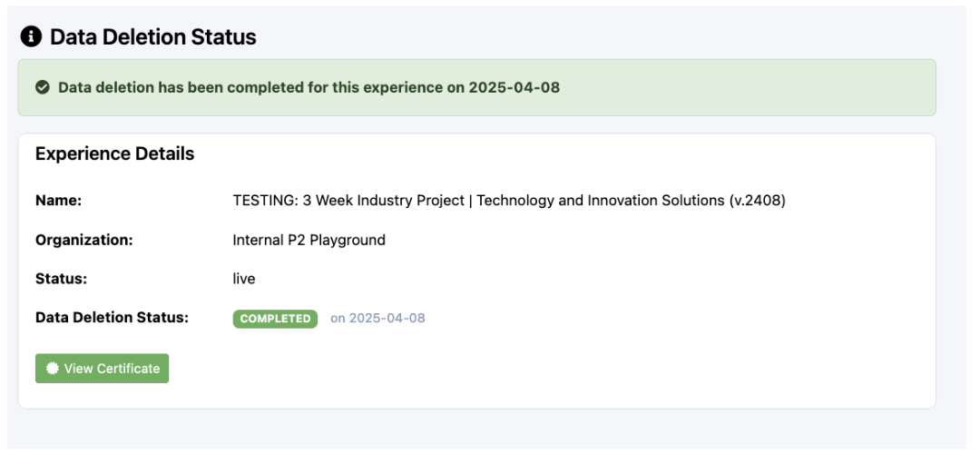980x474 pixels.
Task: Click the green COMPLETED status badge
Action: click(x=275, y=319)
